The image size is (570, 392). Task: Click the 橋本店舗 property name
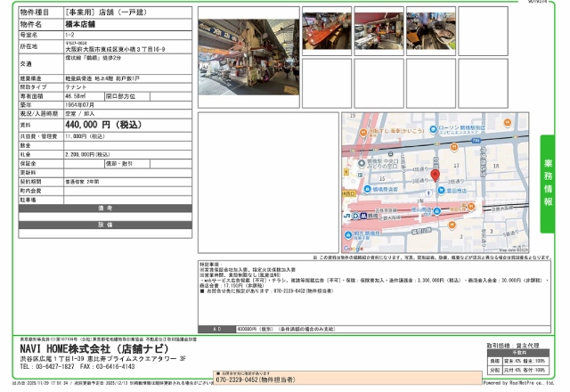[x=84, y=24]
